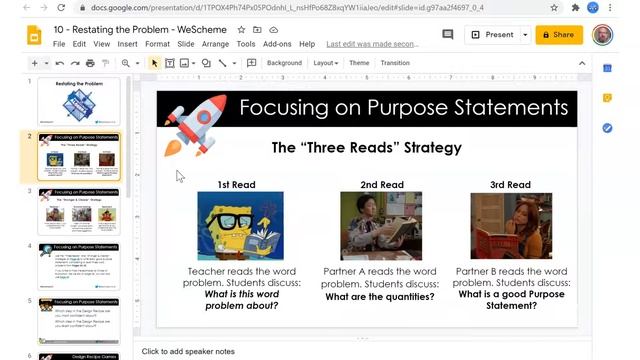Expand the zoom level dropdown
Viewport: 640px width, 360px height.
pyautogui.click(x=138, y=63)
